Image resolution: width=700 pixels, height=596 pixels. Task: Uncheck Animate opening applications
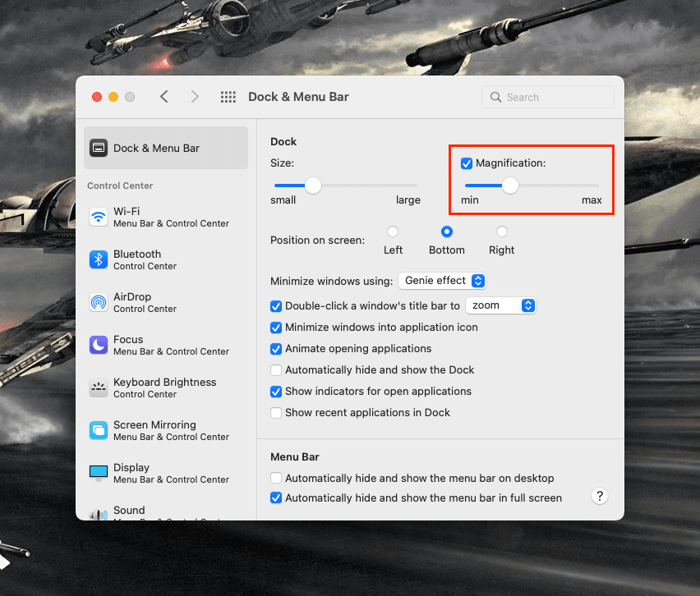[x=276, y=349]
